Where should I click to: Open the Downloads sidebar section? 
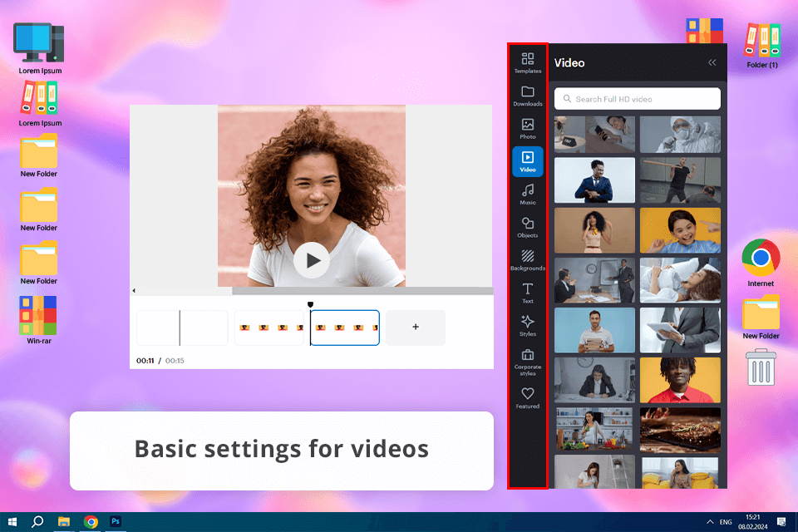coord(527,96)
